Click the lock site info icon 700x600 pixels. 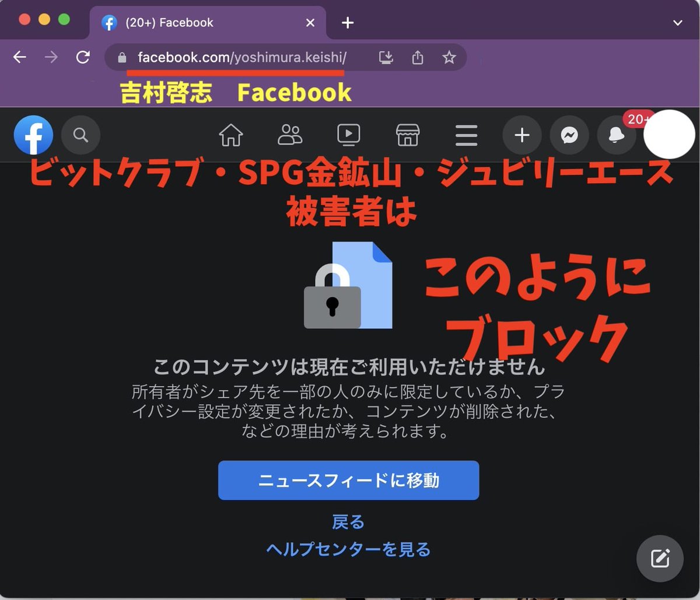(122, 58)
